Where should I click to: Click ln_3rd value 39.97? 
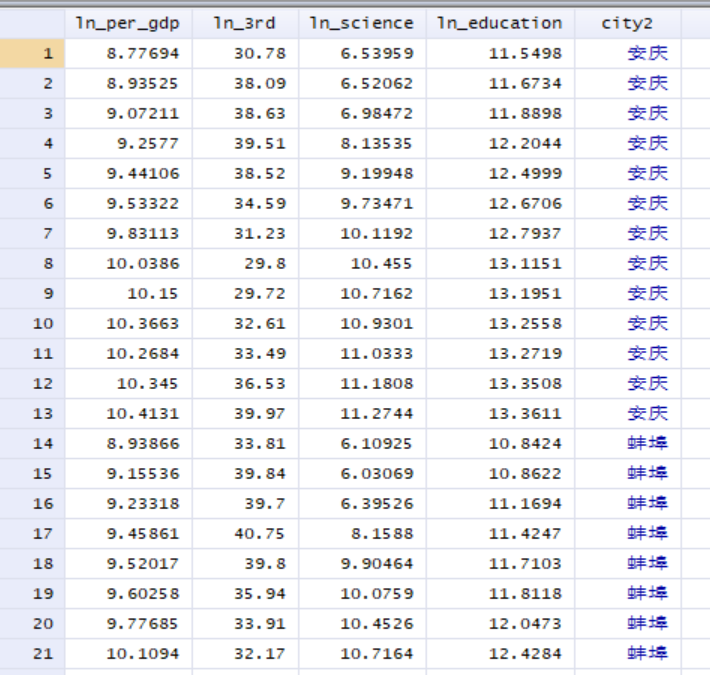260,413
